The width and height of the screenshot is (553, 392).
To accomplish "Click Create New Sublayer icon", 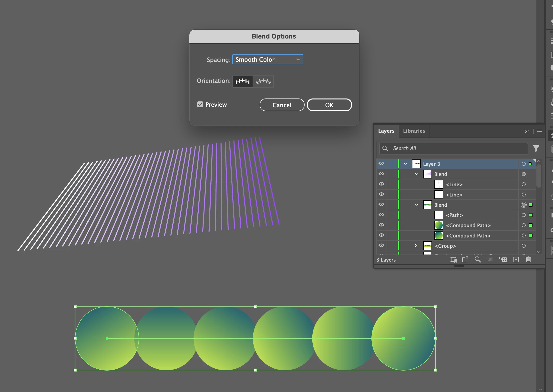I will [x=503, y=260].
